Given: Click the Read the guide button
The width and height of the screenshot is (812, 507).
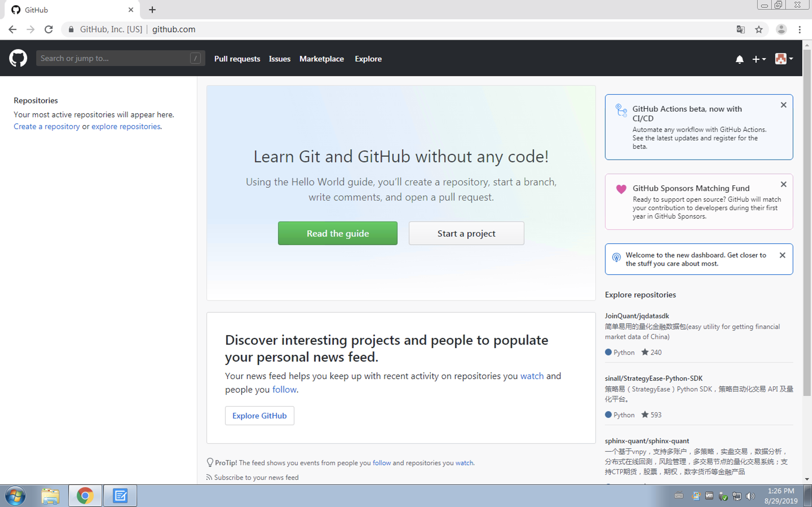Looking at the screenshot, I should (x=337, y=234).
